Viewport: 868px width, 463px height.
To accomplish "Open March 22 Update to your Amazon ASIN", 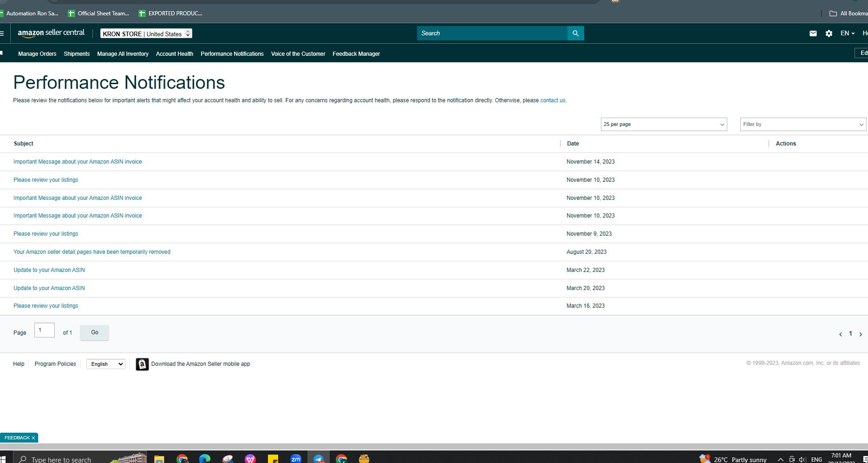I will pos(49,270).
